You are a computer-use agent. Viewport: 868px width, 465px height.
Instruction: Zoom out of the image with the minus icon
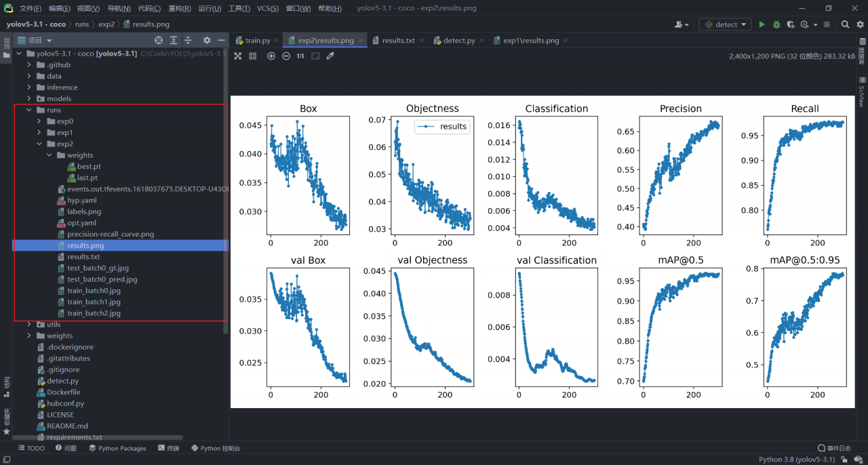point(286,56)
